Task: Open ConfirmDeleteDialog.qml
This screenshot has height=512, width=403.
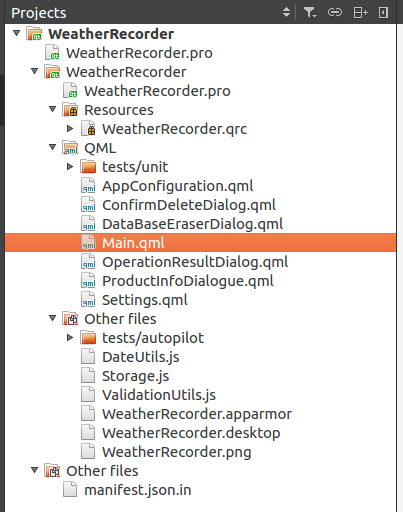Action: pos(189,205)
